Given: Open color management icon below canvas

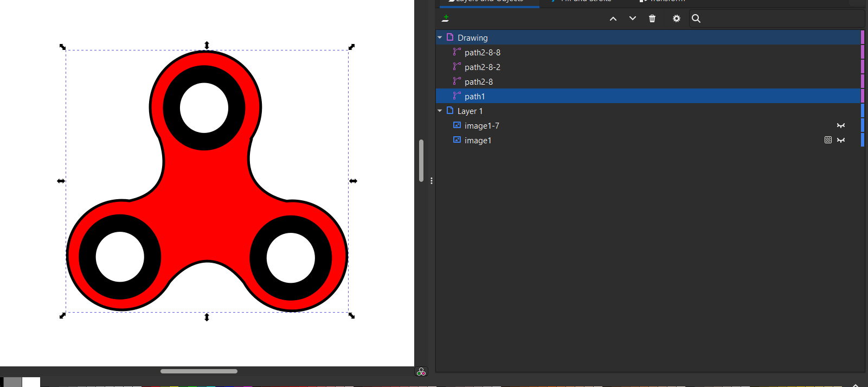Looking at the screenshot, I should coord(421,372).
